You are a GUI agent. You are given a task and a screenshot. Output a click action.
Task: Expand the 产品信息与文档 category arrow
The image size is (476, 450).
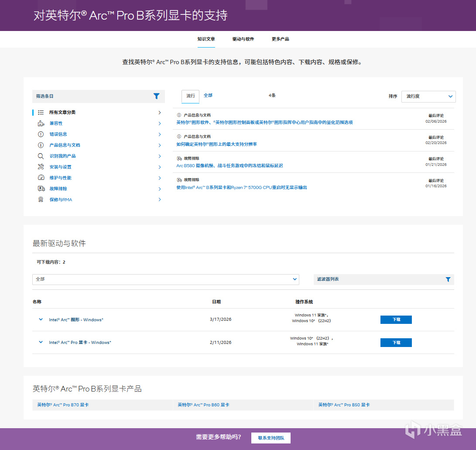160,145
